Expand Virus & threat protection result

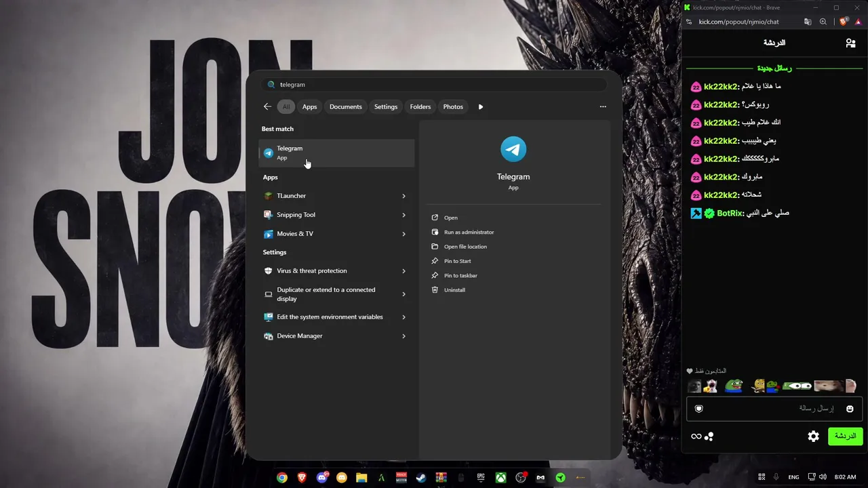403,271
